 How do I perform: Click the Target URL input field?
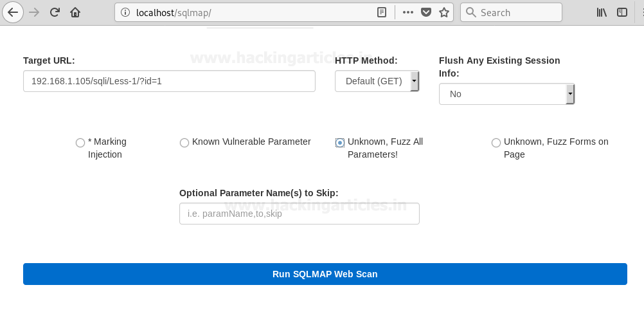pyautogui.click(x=169, y=81)
